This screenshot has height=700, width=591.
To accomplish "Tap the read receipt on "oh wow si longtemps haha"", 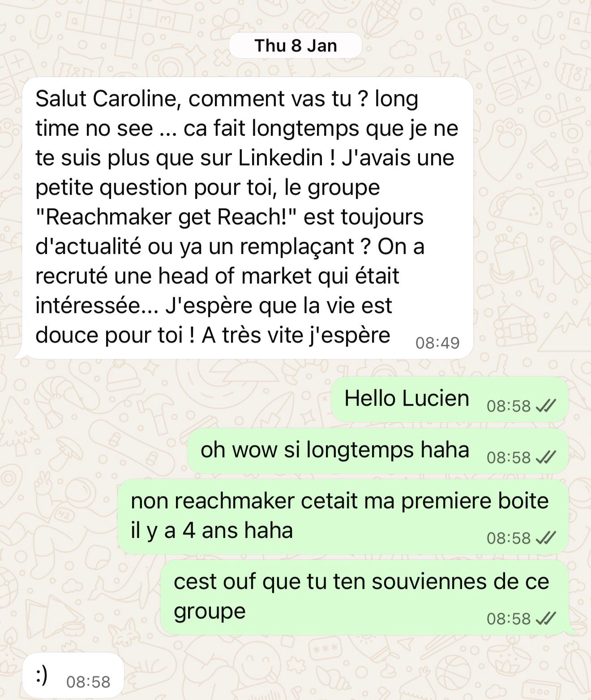I will 546,457.
